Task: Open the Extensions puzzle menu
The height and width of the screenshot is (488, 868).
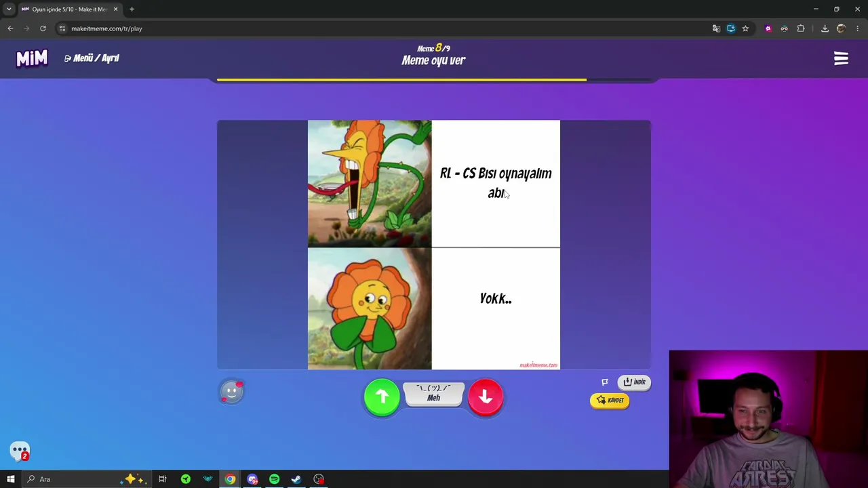Action: point(801,28)
